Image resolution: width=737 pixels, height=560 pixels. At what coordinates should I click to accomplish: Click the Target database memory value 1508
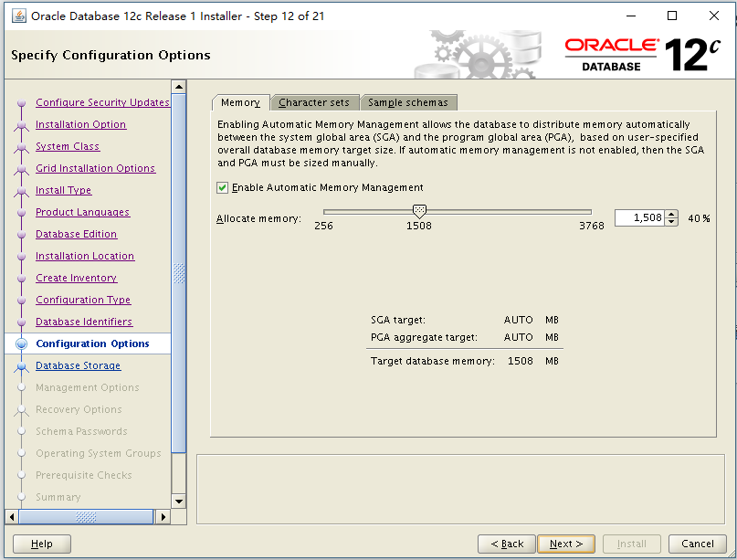[521, 361]
